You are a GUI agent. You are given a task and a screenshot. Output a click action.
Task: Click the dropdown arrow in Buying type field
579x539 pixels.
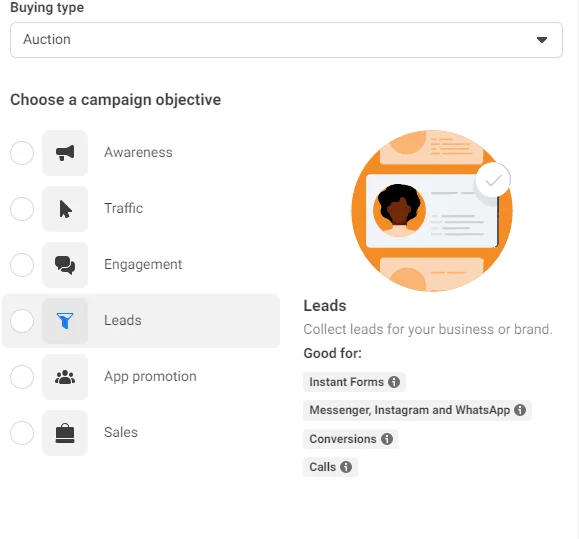[542, 40]
